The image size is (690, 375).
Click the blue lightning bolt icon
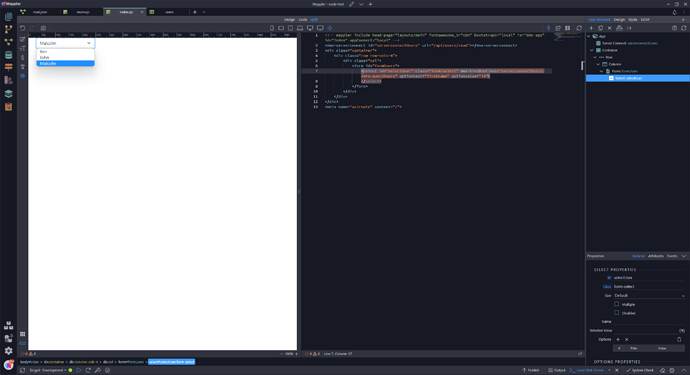pyautogui.click(x=548, y=28)
